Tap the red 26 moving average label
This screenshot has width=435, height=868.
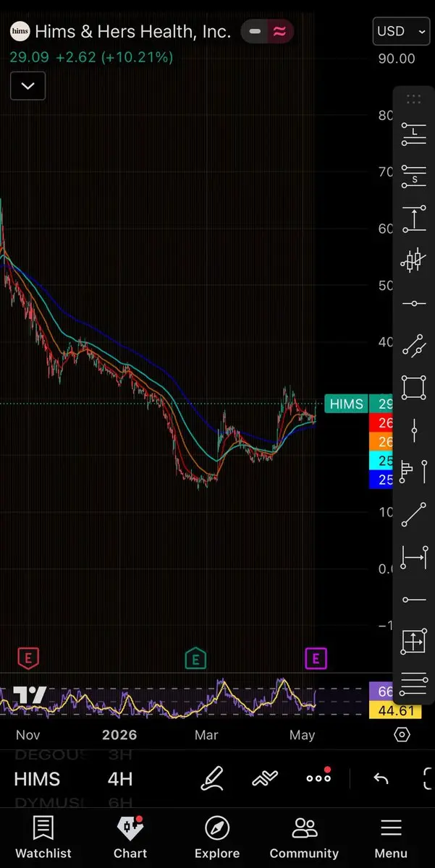(x=381, y=422)
